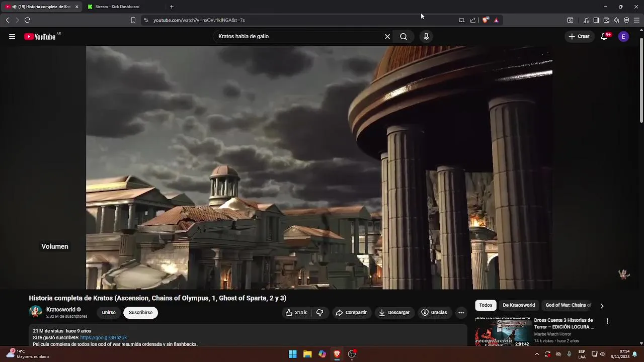Open the YouTube hamburger guide menu
The height and width of the screenshot is (362, 644).
point(12,37)
